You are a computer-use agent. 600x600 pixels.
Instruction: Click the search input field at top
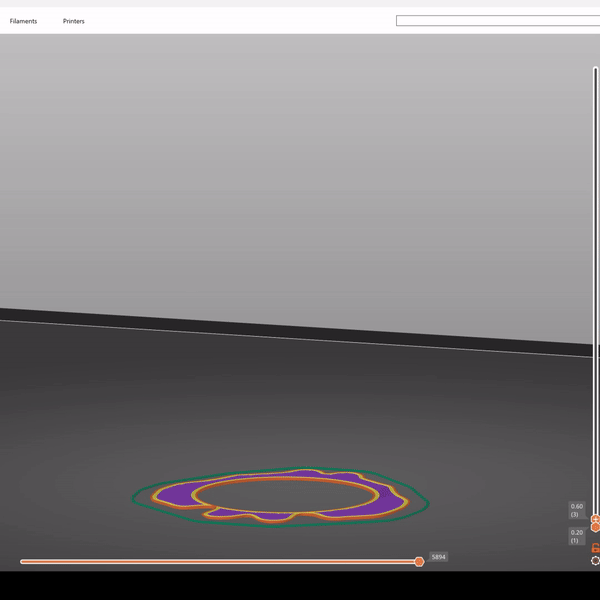(x=498, y=21)
